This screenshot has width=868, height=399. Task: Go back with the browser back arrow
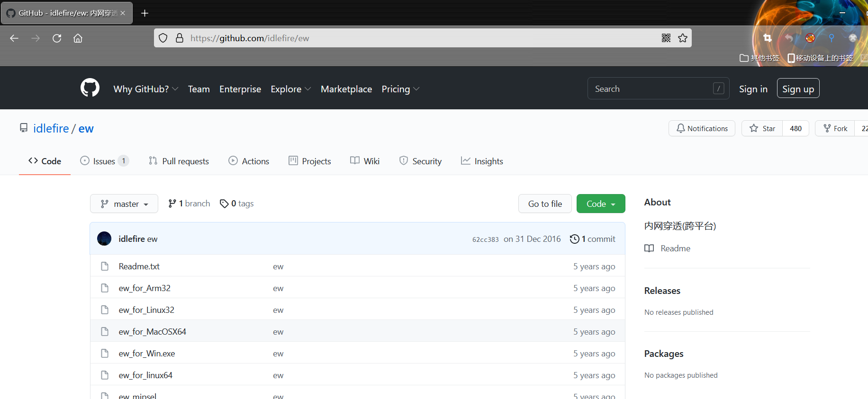click(14, 38)
